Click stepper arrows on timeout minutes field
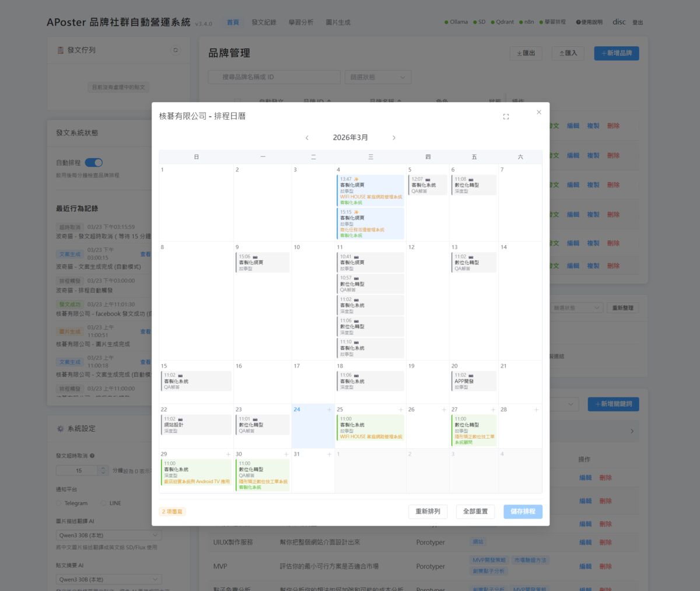 [x=103, y=470]
